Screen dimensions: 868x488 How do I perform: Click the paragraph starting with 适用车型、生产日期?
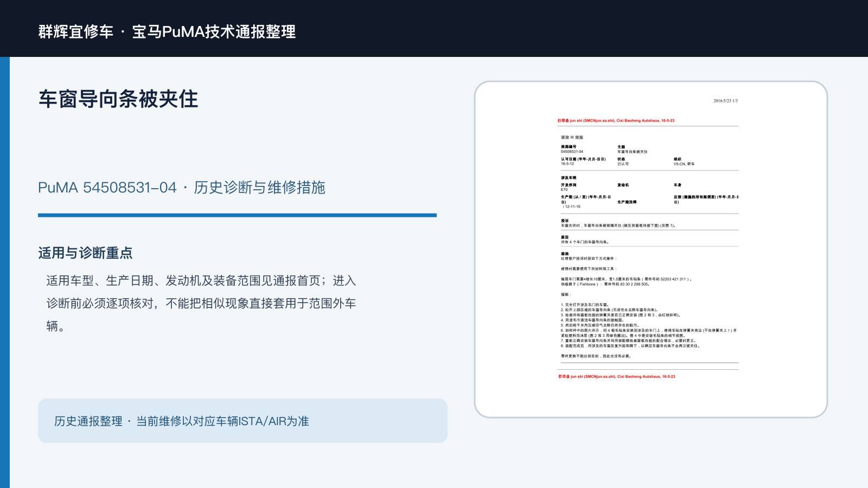(201, 303)
